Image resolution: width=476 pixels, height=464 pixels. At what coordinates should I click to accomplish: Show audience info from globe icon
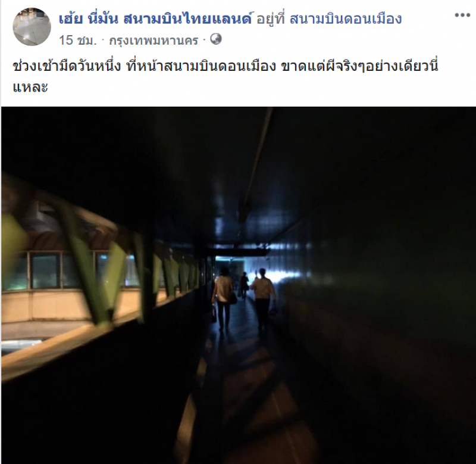216,39
